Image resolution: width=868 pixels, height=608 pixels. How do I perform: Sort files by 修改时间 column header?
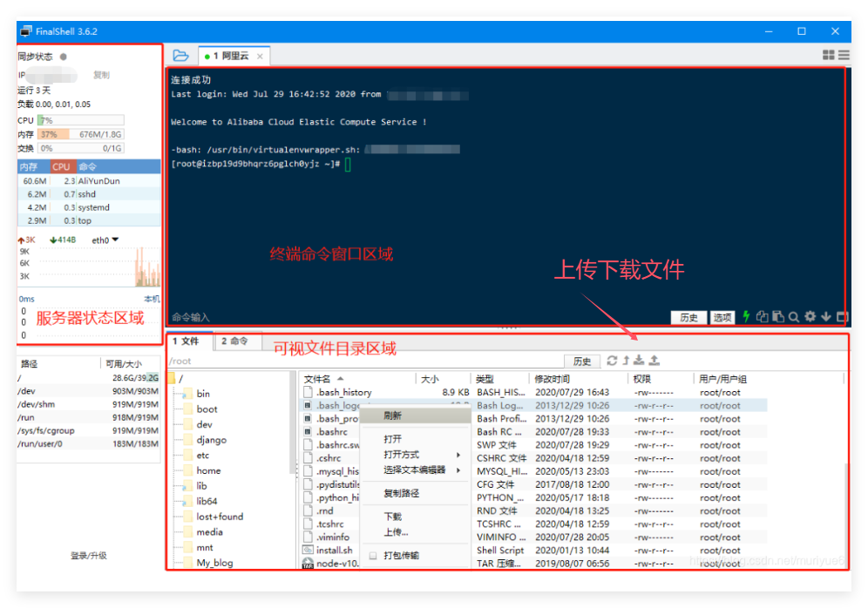click(578, 379)
